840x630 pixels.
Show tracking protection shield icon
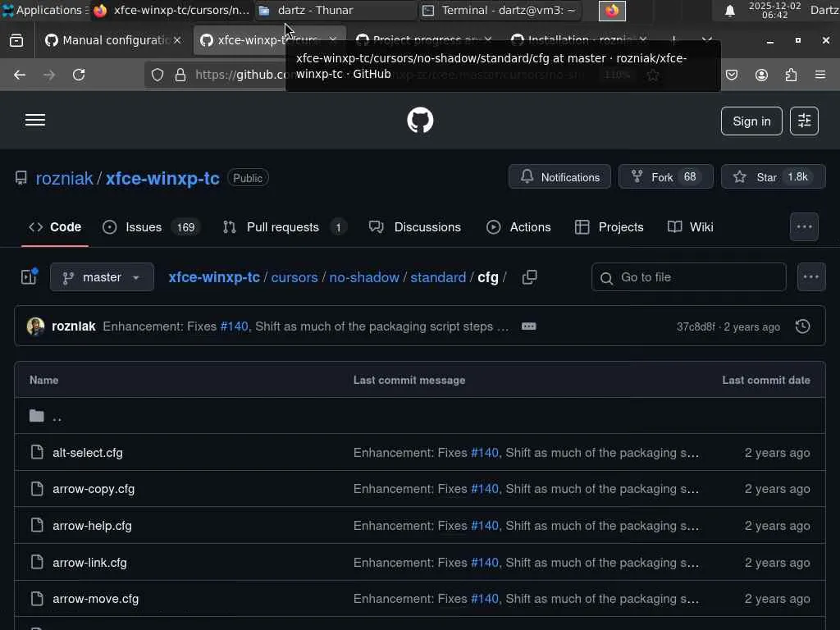tap(157, 75)
